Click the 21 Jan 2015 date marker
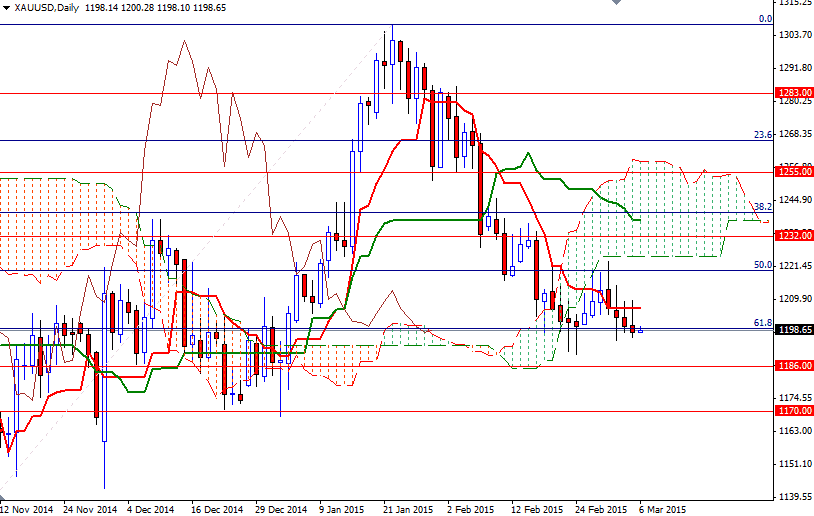Viewport: 814px width, 516px height. click(407, 508)
